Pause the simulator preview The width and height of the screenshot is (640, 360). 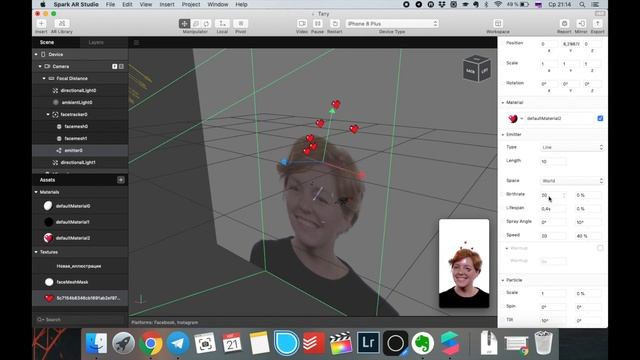318,23
